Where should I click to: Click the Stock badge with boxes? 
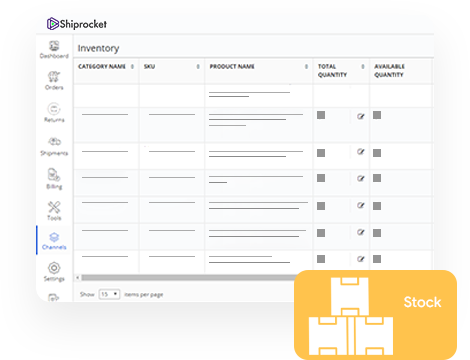[375, 315]
